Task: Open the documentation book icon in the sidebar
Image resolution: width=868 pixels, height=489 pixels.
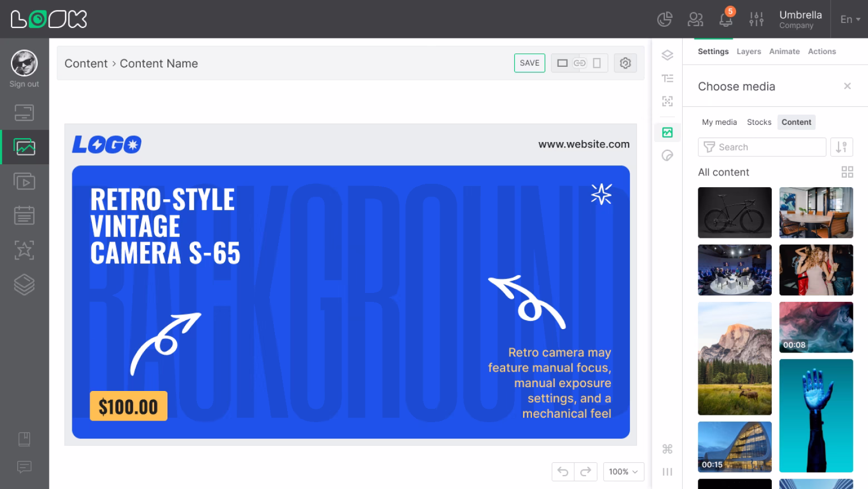Action: point(24,439)
